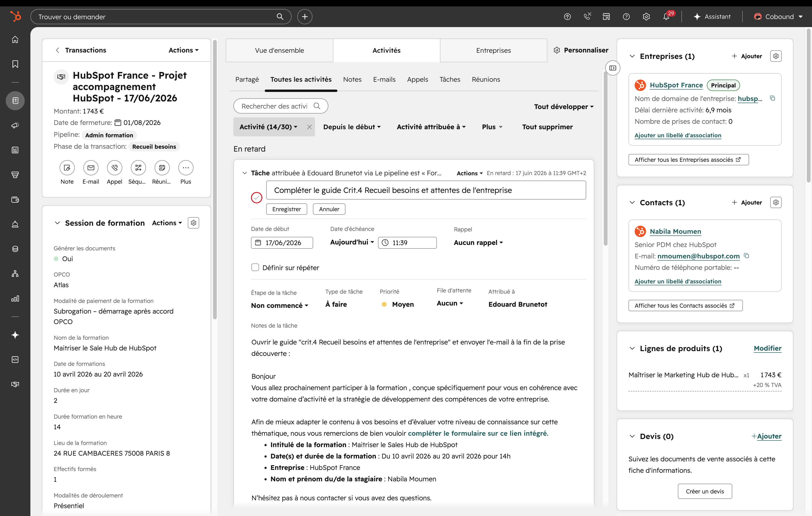
Task: Open Session de formation gear settings
Action: (194, 223)
